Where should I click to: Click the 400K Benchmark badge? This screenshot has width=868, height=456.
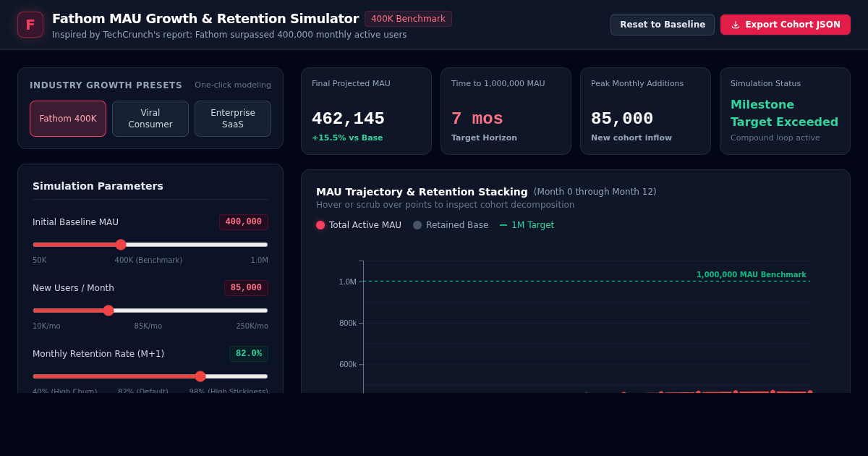tap(408, 19)
